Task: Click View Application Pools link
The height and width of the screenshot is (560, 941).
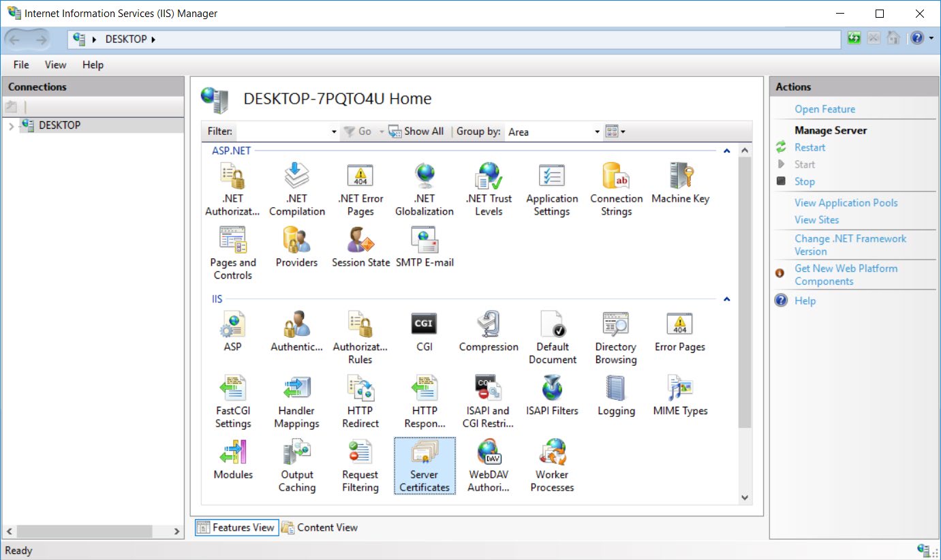Action: pyautogui.click(x=846, y=202)
